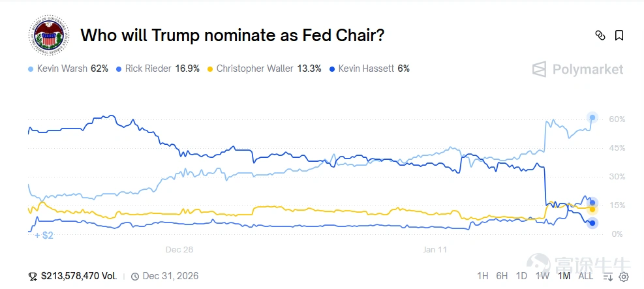Click the Christopher Waller legend entry
This screenshot has width=644, height=289.
point(264,68)
